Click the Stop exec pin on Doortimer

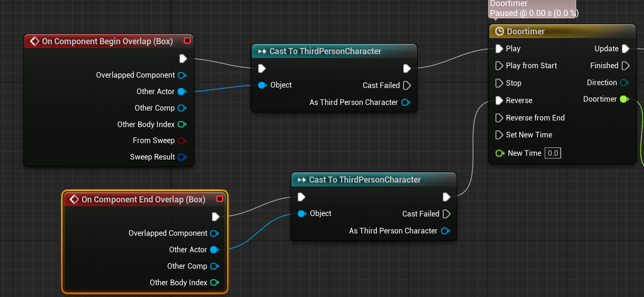pyautogui.click(x=499, y=83)
